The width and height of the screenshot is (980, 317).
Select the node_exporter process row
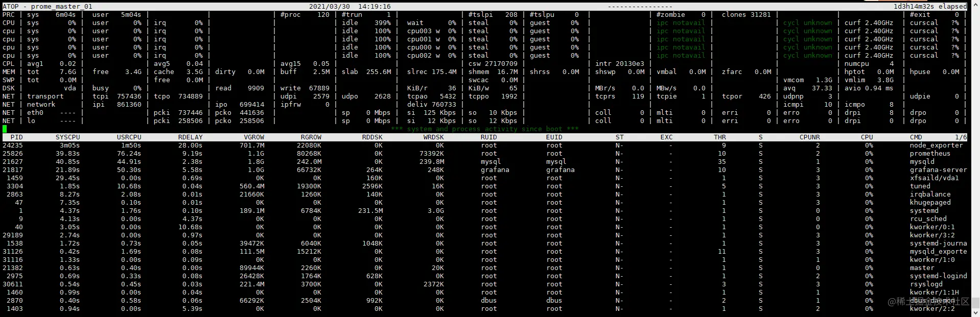click(485, 145)
